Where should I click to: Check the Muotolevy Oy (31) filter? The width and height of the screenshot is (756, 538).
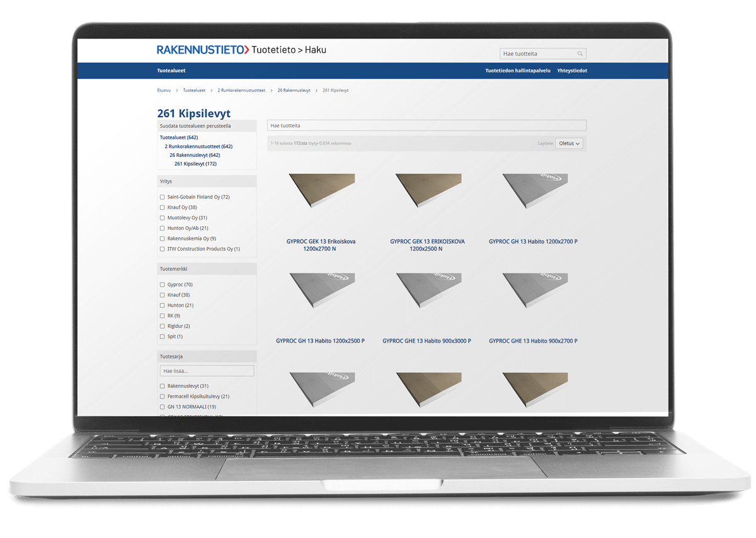tap(162, 218)
